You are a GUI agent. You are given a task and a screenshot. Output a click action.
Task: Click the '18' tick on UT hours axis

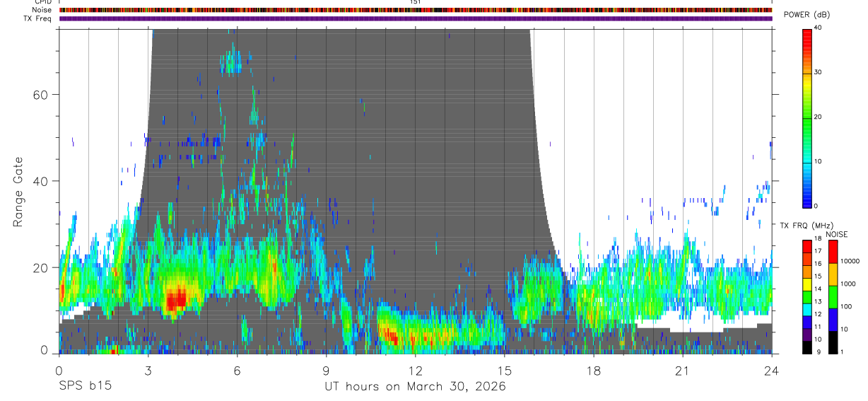pyautogui.click(x=593, y=371)
